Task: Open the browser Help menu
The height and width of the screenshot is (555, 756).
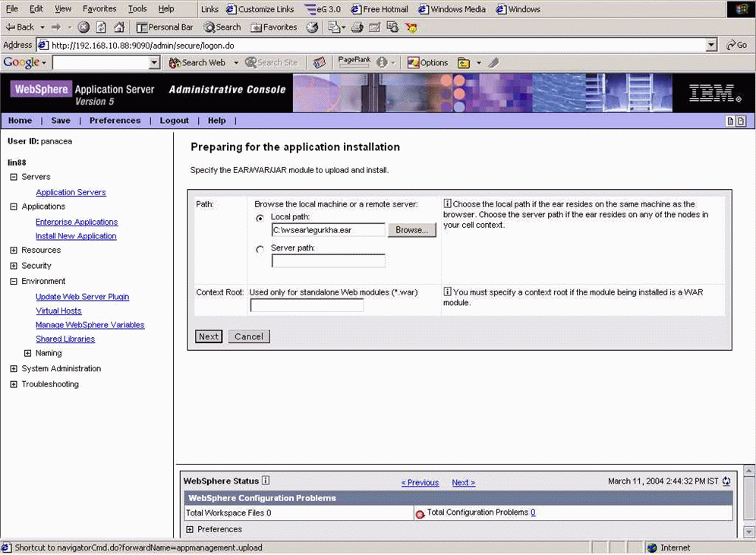Action: (x=166, y=8)
